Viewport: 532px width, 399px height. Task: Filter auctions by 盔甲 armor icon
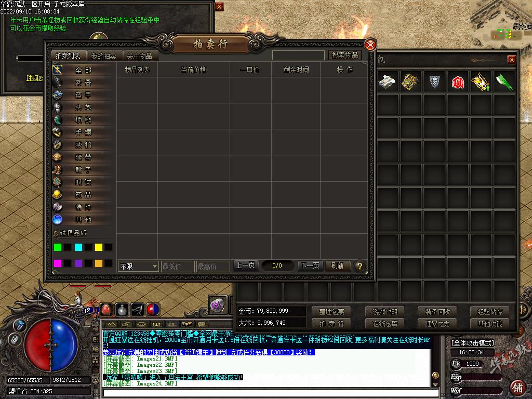(x=58, y=95)
